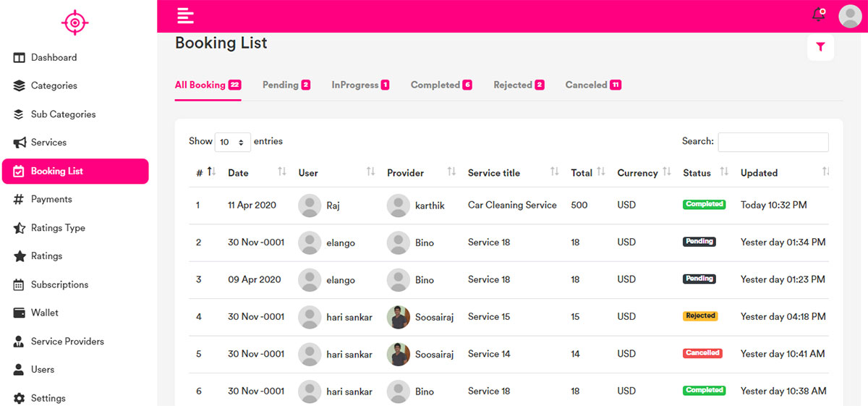Viewport: 868px width, 406px height.
Task: Go to Dashboard in sidebar
Action: pos(54,57)
